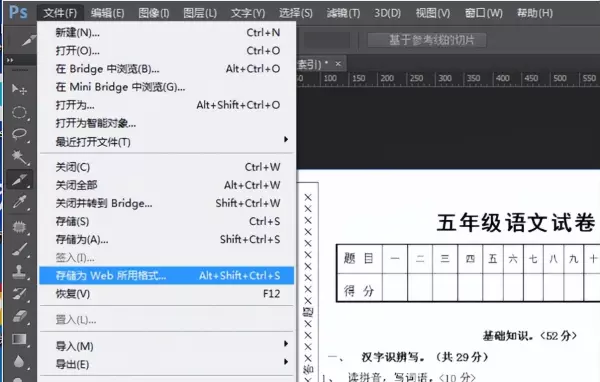This screenshot has width=600, height=382.
Task: Open the 视图(V) menu
Action: point(433,13)
